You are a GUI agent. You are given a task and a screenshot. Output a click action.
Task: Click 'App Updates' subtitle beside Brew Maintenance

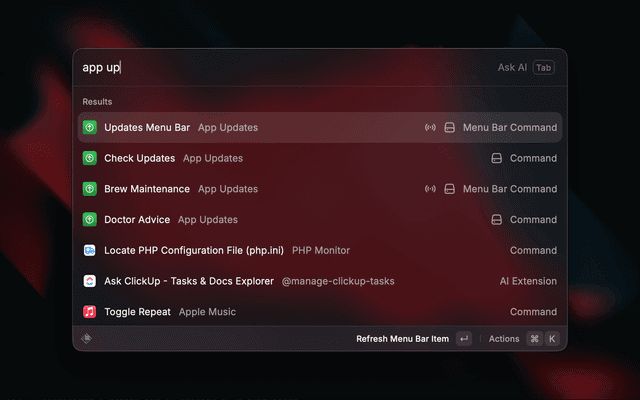pyautogui.click(x=228, y=189)
